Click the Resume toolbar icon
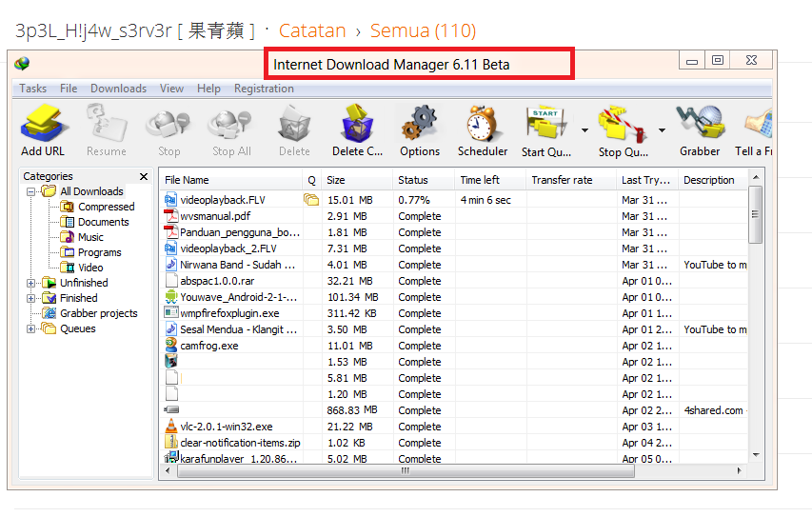This screenshot has width=812, height=517. [x=107, y=123]
